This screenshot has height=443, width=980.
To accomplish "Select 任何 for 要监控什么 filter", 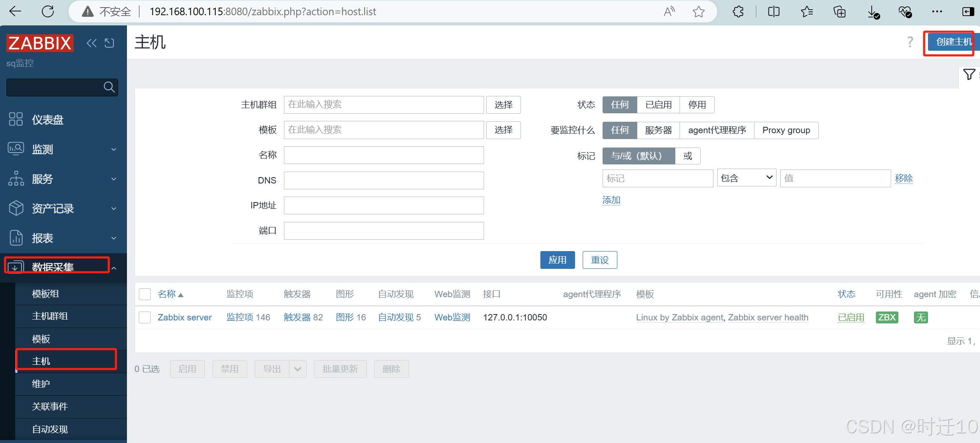I will coord(619,130).
